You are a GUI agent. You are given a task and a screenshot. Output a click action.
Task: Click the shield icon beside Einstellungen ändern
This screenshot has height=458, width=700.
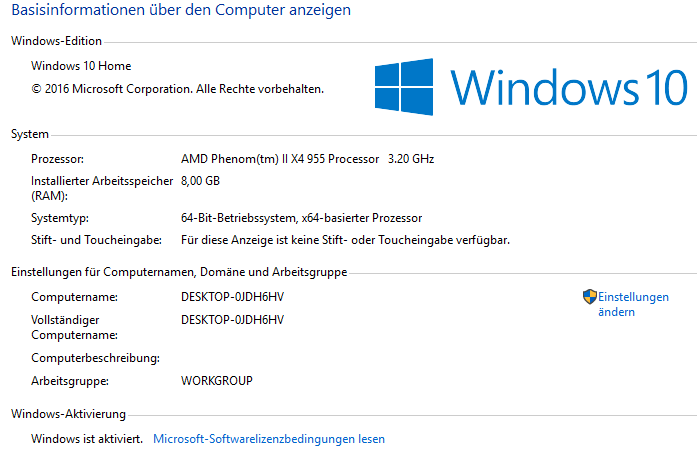pyautogui.click(x=590, y=296)
